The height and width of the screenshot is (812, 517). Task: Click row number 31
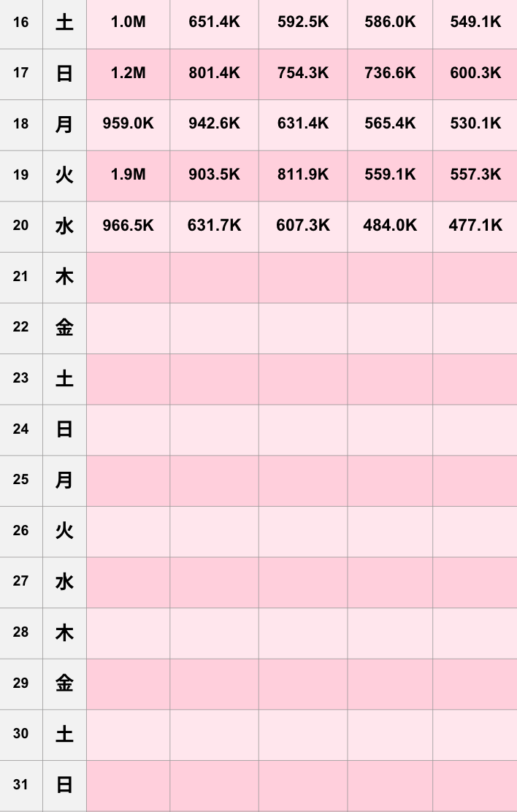pyautogui.click(x=20, y=785)
